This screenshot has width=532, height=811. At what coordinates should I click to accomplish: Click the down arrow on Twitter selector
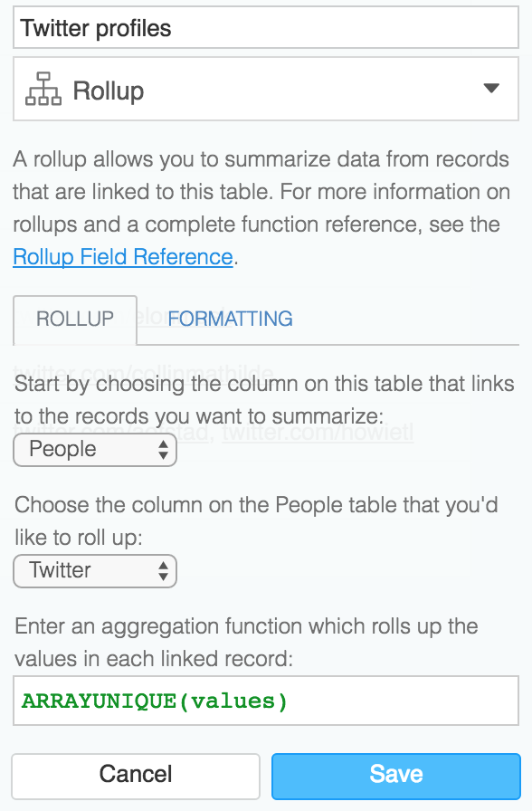click(x=164, y=577)
